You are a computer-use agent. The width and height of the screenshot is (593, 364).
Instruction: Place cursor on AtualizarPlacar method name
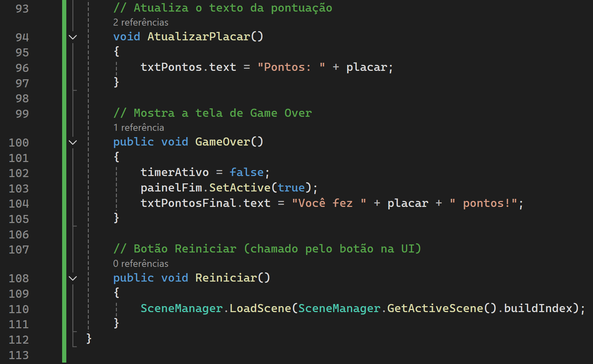point(199,37)
